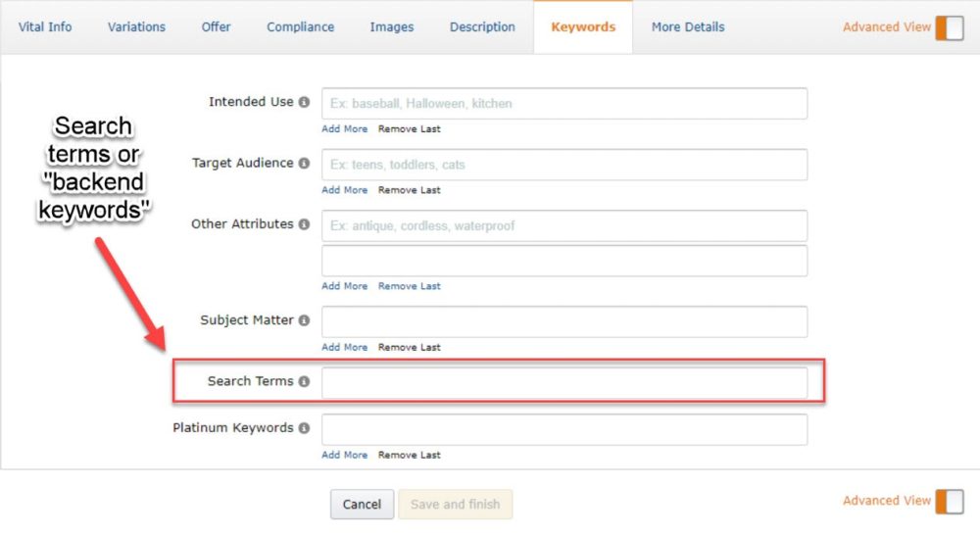Toggle the bottom Advanced View switch
The height and width of the screenshot is (537, 980).
click(x=950, y=502)
